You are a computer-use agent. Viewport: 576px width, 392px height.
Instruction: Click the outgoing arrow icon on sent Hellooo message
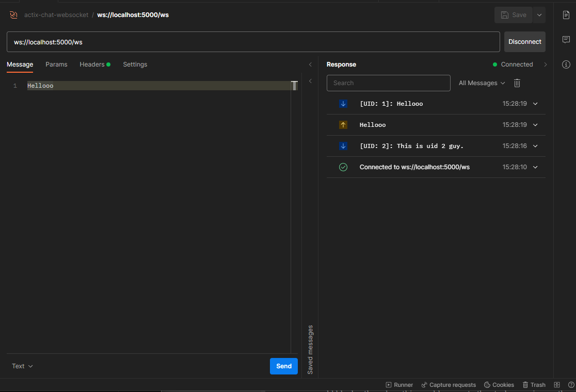(343, 125)
